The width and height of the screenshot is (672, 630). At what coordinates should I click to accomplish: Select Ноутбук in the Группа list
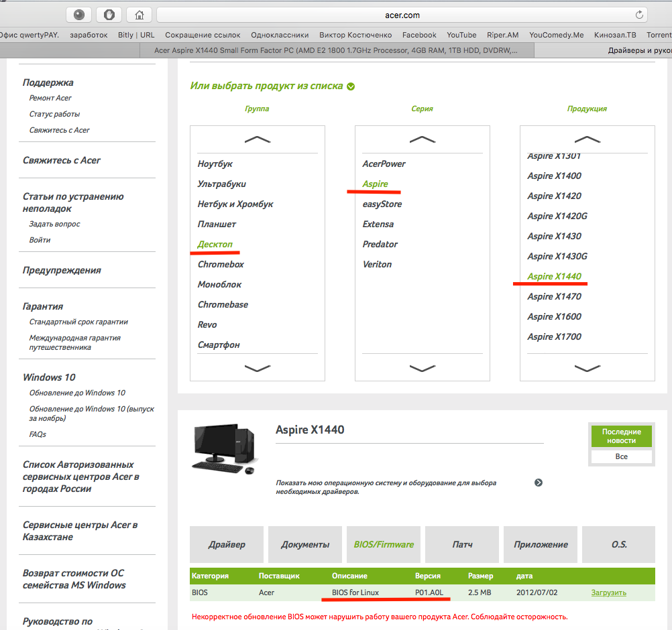click(215, 164)
